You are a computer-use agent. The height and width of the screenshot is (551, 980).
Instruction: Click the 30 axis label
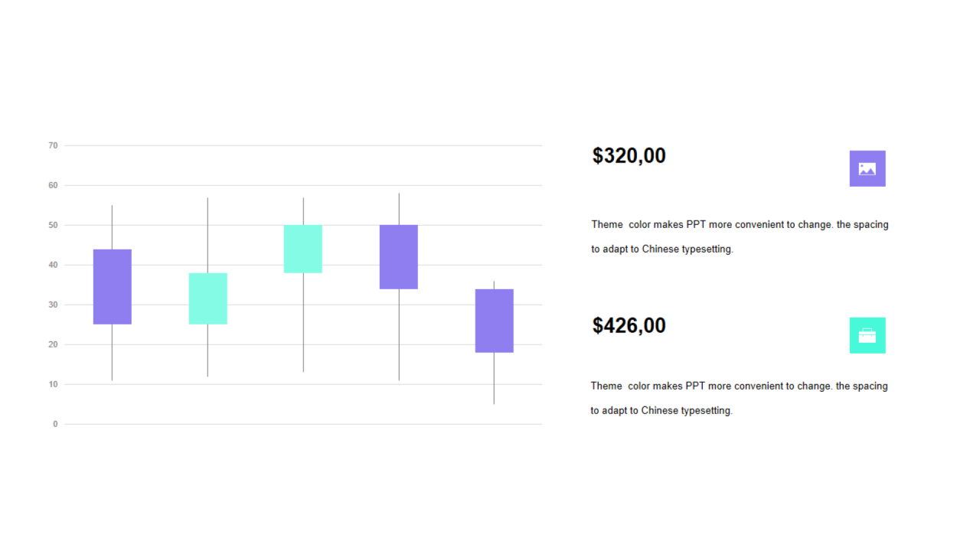(53, 305)
